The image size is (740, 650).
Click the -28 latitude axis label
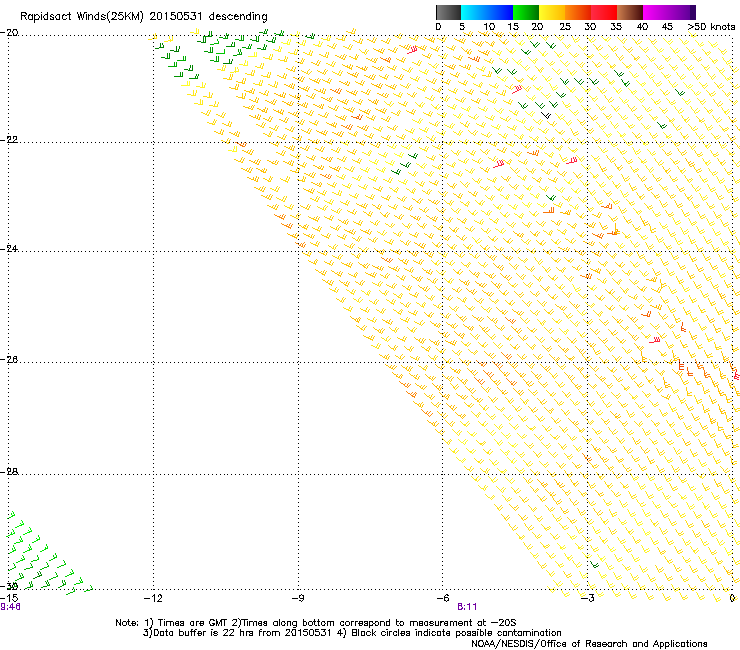tap(9, 472)
